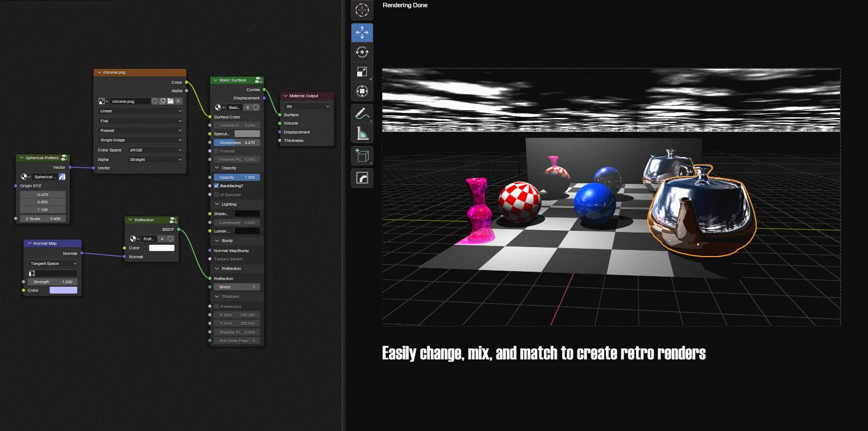The width and height of the screenshot is (868, 431).
Task: Select the Annotate tool
Action: tap(362, 113)
